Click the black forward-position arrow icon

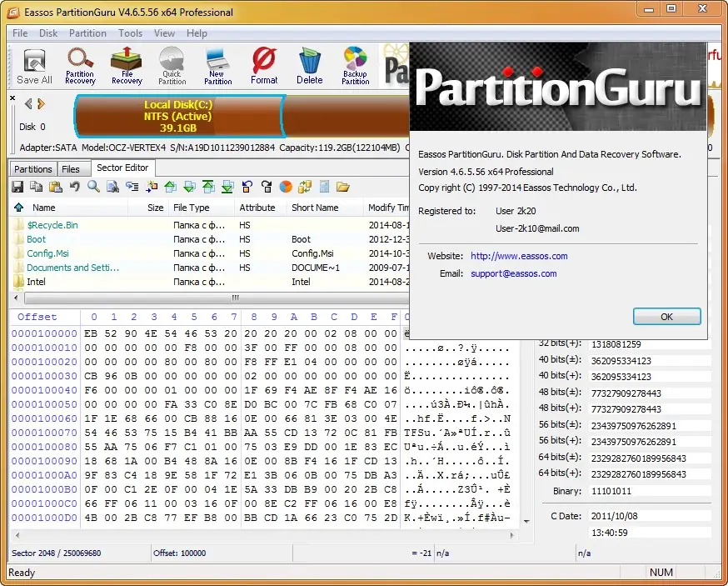pos(267,187)
